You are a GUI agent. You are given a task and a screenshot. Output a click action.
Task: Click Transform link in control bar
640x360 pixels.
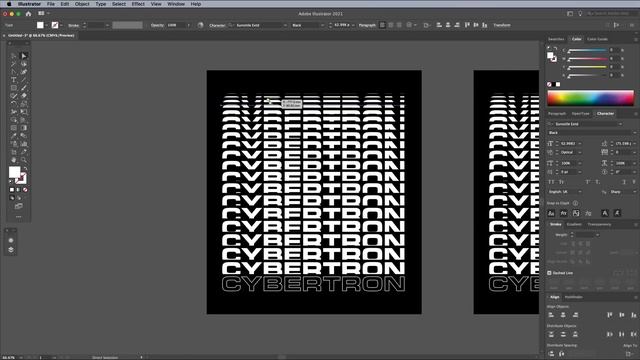502,25
